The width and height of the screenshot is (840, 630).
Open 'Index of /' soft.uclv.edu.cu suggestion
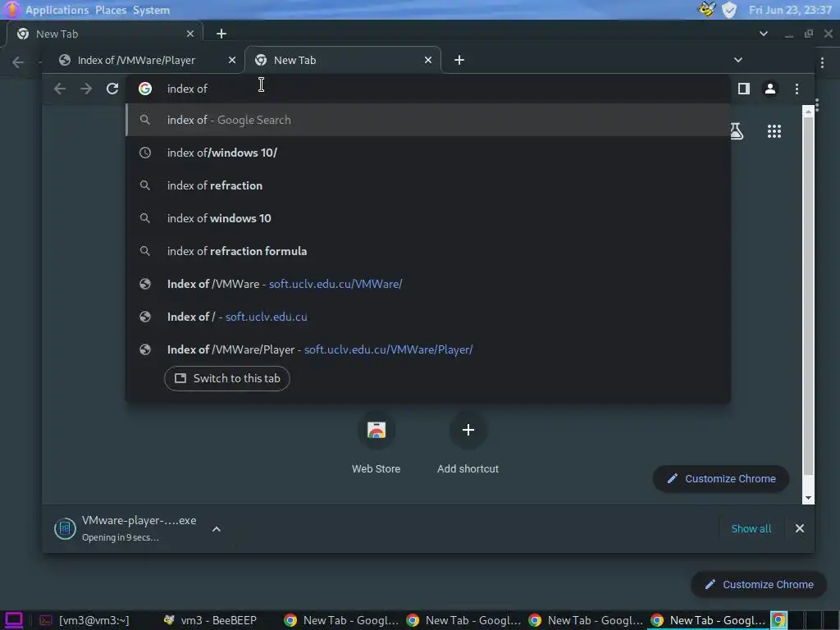coord(428,317)
